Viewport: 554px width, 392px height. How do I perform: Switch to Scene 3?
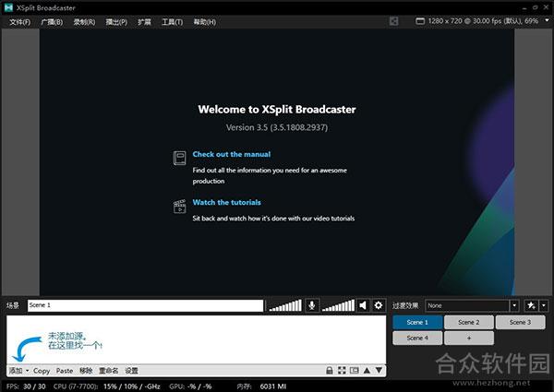pyautogui.click(x=520, y=322)
